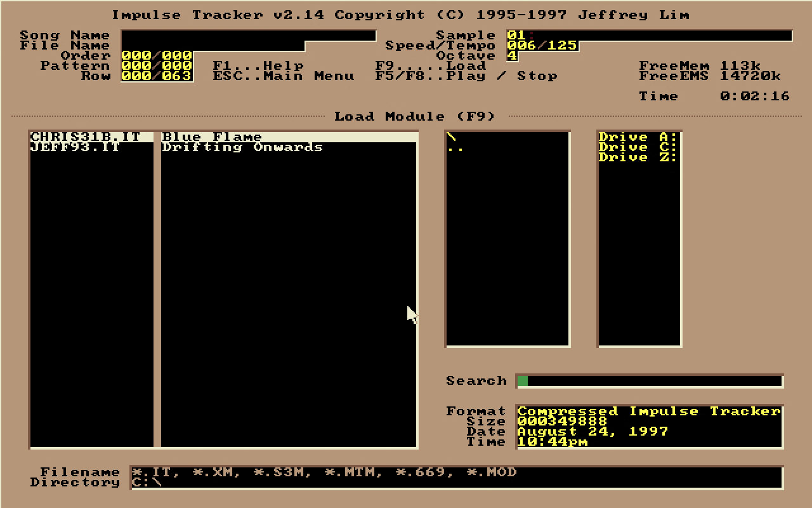Select the parent directory '..' entry

tap(507, 147)
